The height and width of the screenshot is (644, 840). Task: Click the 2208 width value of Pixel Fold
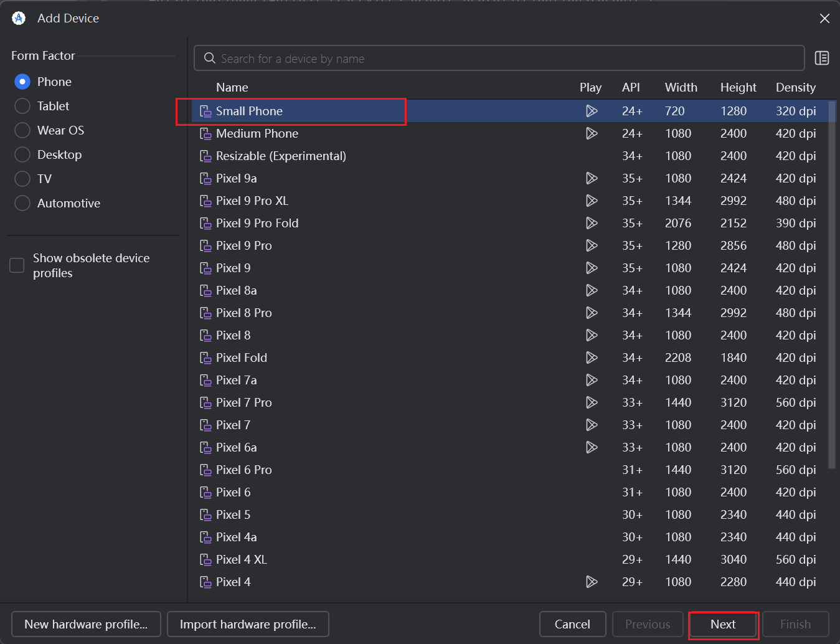pyautogui.click(x=678, y=358)
